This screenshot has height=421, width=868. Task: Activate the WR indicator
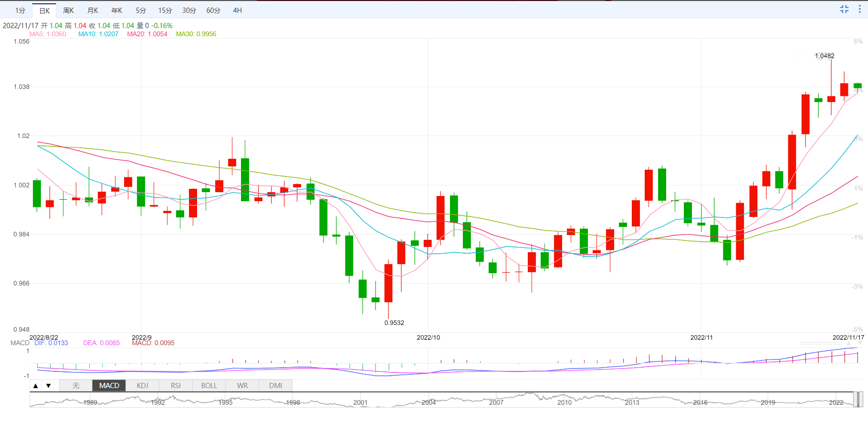tap(242, 386)
